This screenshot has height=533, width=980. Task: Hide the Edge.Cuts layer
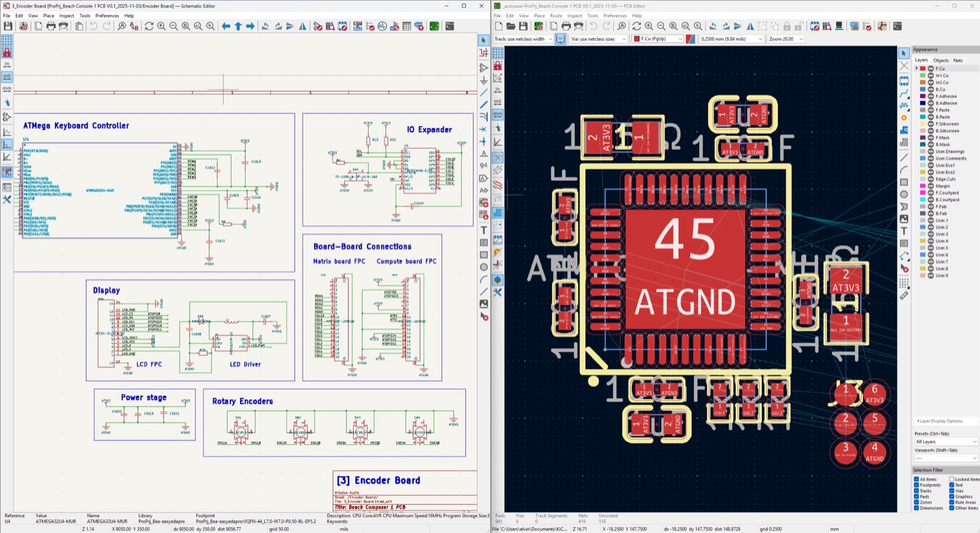click(931, 179)
